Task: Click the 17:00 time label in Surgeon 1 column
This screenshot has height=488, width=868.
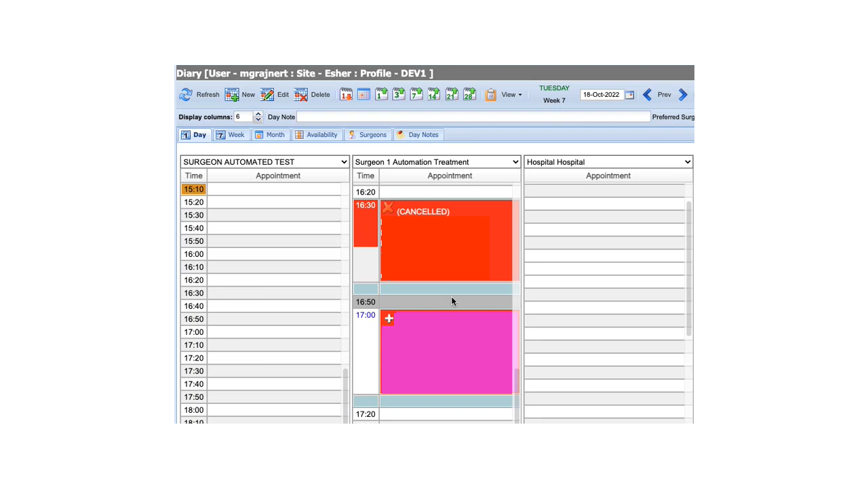Action: [x=366, y=315]
